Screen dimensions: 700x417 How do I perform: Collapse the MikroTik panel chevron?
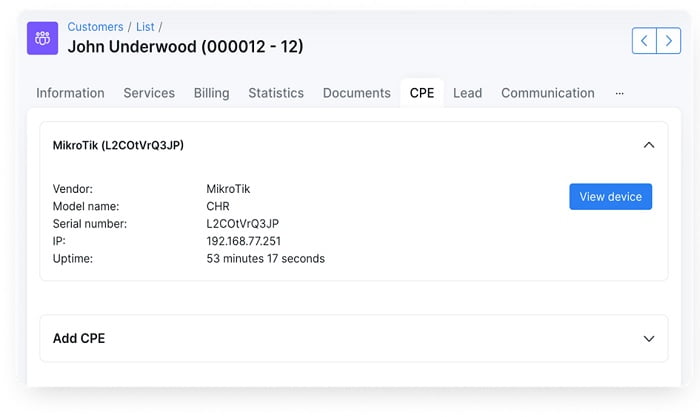tap(649, 145)
